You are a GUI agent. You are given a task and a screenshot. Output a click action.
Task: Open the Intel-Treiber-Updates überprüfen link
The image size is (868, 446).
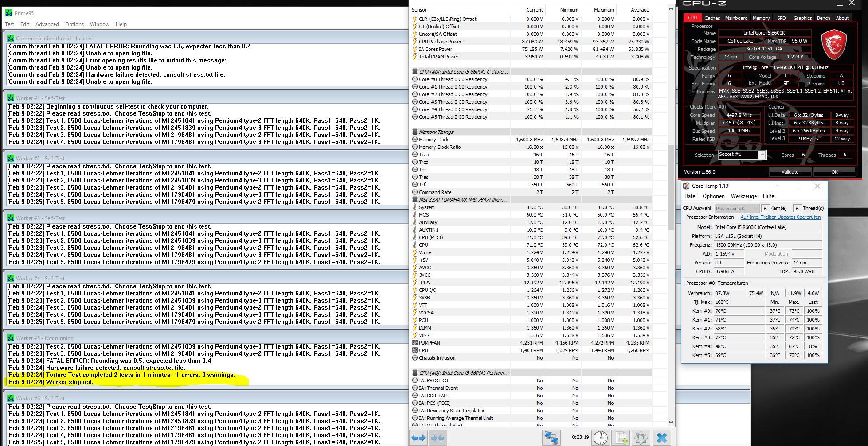[x=781, y=217]
